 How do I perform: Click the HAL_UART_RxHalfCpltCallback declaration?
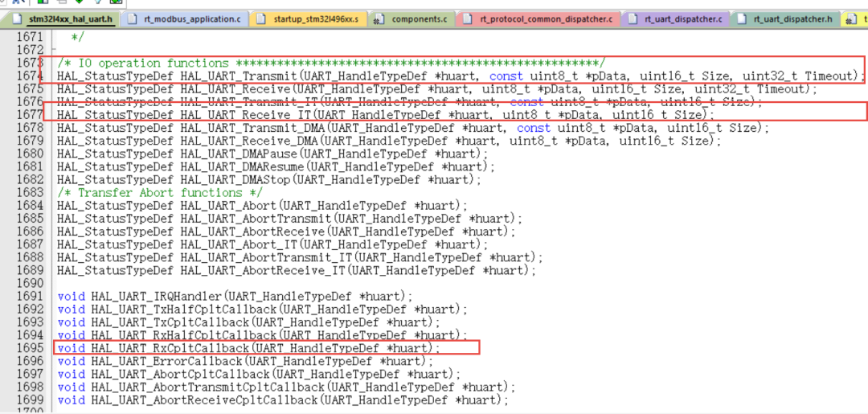(x=262, y=335)
